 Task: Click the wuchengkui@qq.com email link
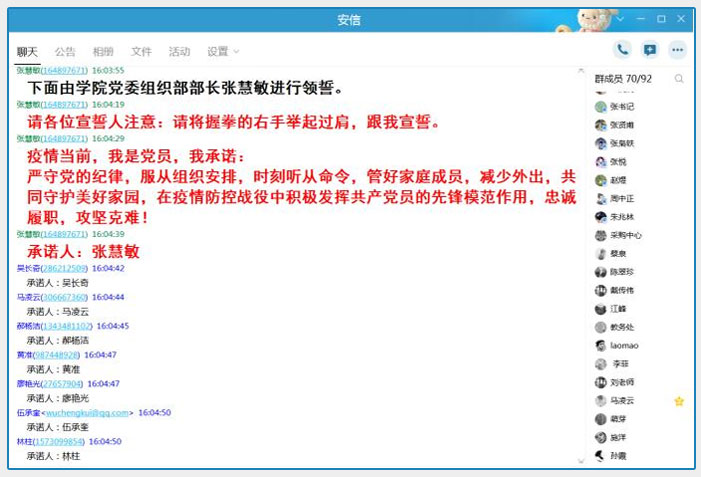89,413
